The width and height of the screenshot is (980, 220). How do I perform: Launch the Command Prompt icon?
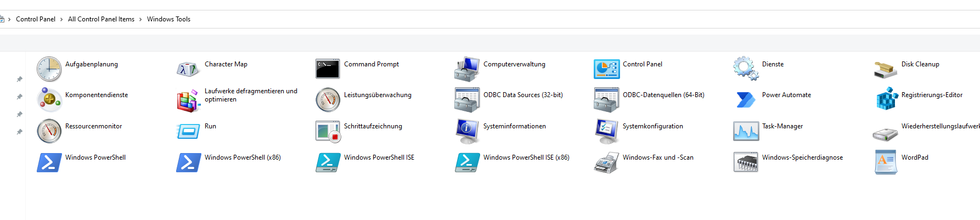coord(328,69)
